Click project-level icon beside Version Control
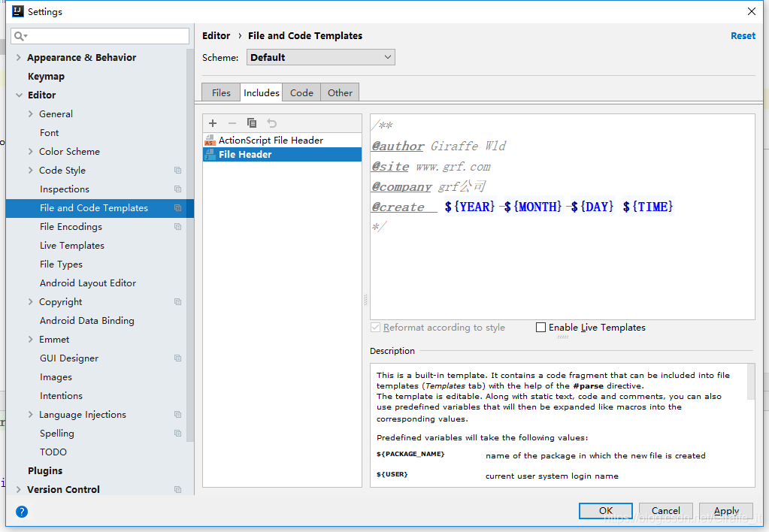The image size is (769, 532). tap(177, 489)
